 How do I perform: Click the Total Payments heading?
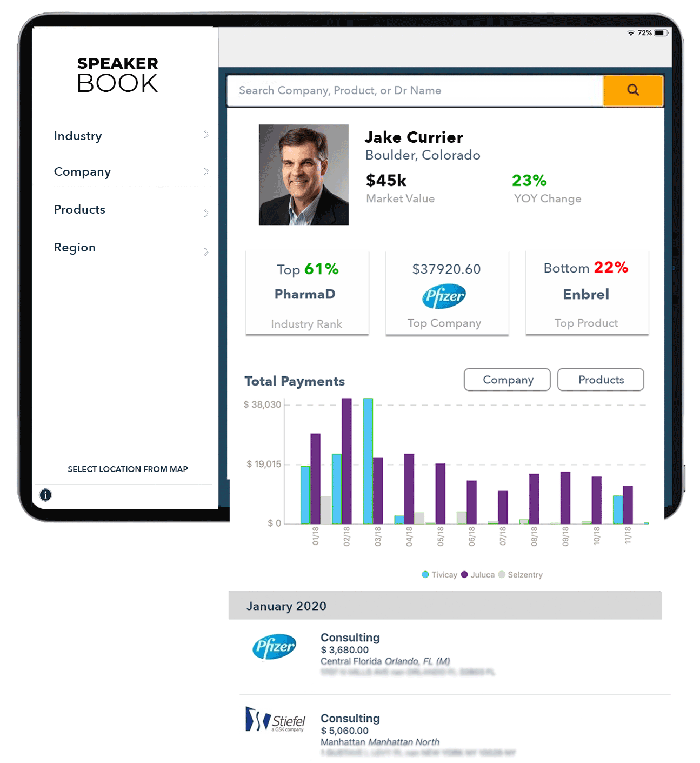[x=295, y=381]
